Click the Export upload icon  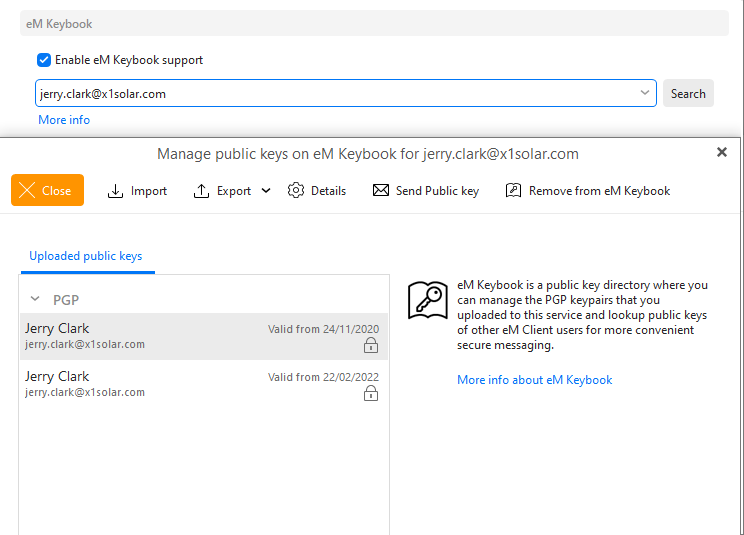[x=201, y=191]
